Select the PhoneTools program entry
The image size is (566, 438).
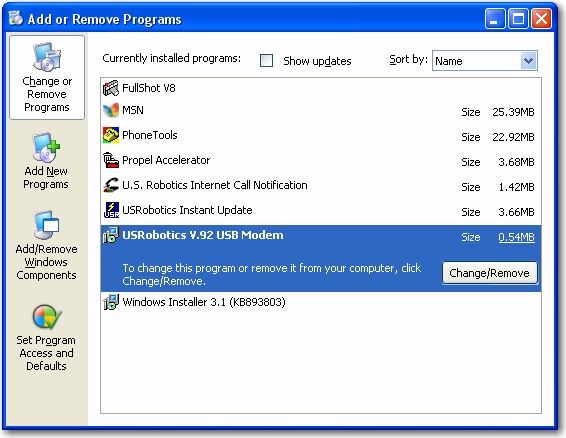pos(321,135)
